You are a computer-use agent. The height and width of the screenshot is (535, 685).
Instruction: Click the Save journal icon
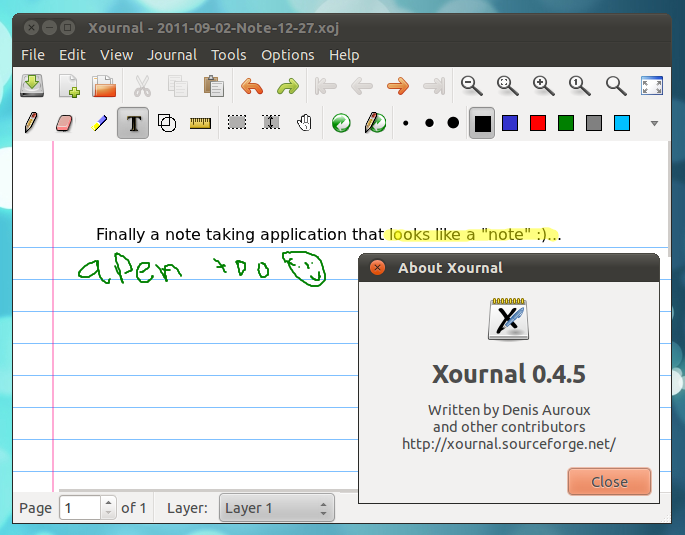coord(32,85)
